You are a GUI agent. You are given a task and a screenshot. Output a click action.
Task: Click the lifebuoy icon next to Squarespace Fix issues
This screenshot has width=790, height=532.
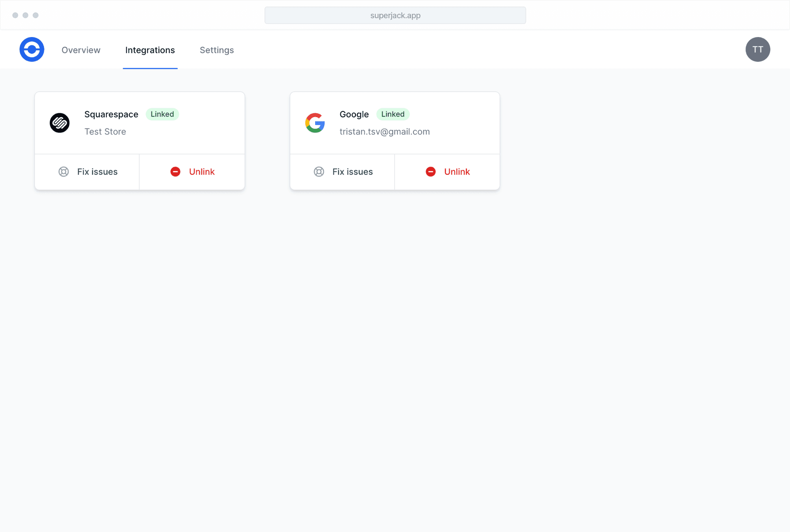(x=64, y=172)
